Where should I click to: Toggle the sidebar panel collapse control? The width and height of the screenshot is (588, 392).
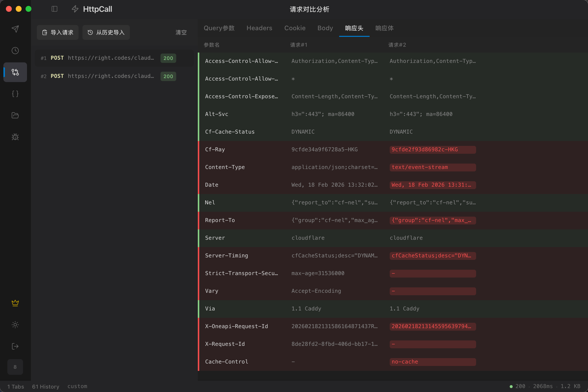coord(54,9)
